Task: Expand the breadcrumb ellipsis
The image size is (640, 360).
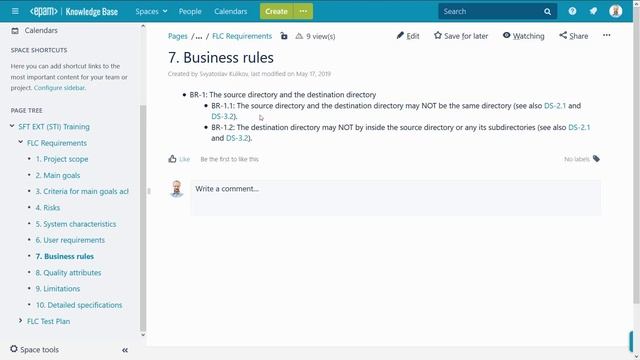Action: coord(199,37)
